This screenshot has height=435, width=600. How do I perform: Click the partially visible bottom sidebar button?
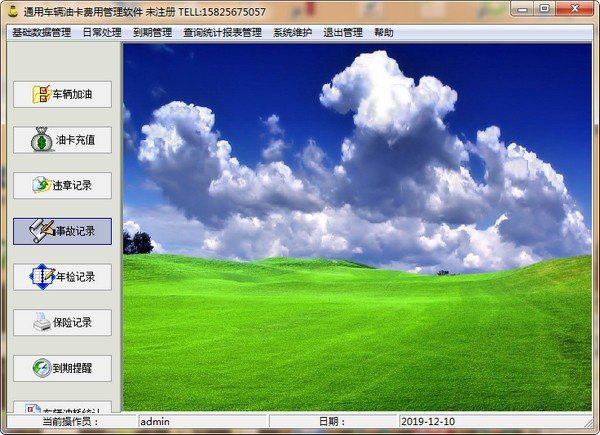(x=62, y=406)
